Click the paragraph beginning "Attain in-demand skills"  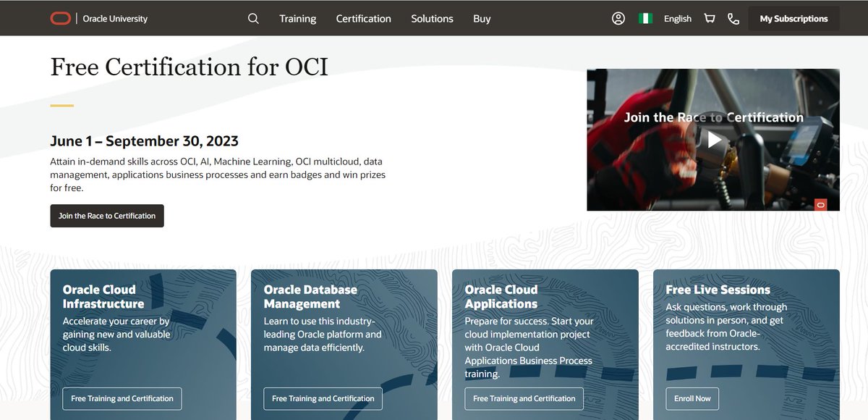coord(218,174)
